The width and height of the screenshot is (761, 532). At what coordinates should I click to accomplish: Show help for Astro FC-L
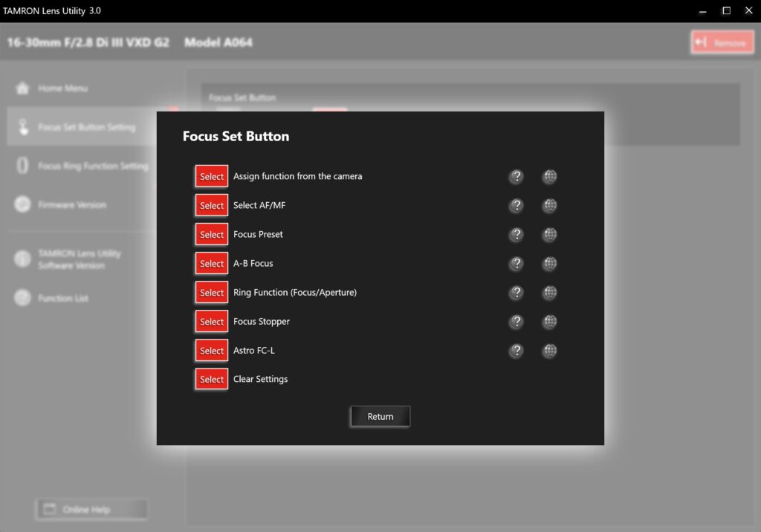click(x=516, y=351)
